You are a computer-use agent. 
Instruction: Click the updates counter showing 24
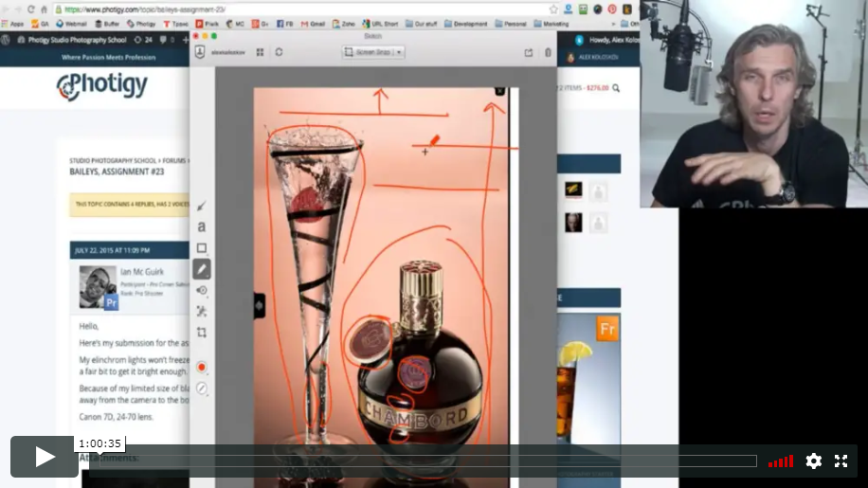(143, 40)
